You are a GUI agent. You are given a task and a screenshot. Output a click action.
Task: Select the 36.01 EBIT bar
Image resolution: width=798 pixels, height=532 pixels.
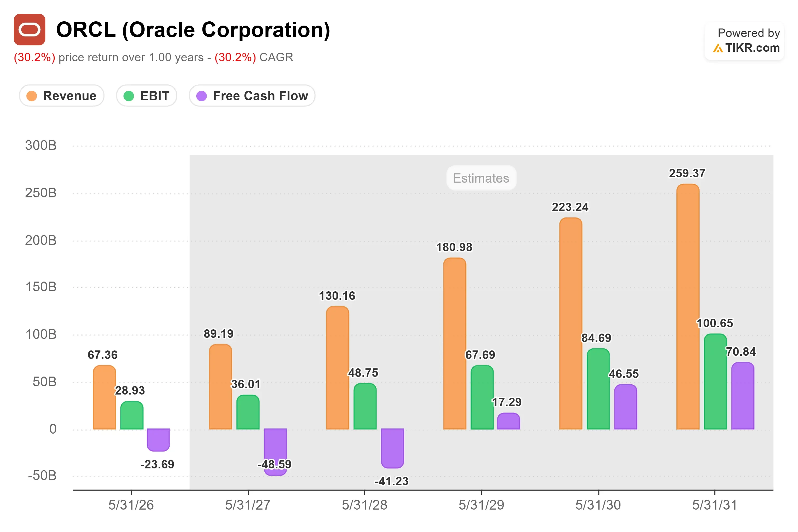pyautogui.click(x=248, y=412)
